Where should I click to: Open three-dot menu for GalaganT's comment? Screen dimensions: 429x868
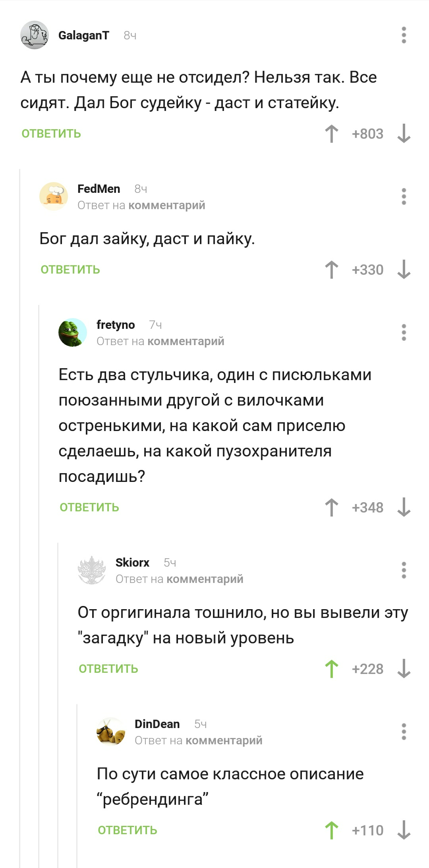404,35
